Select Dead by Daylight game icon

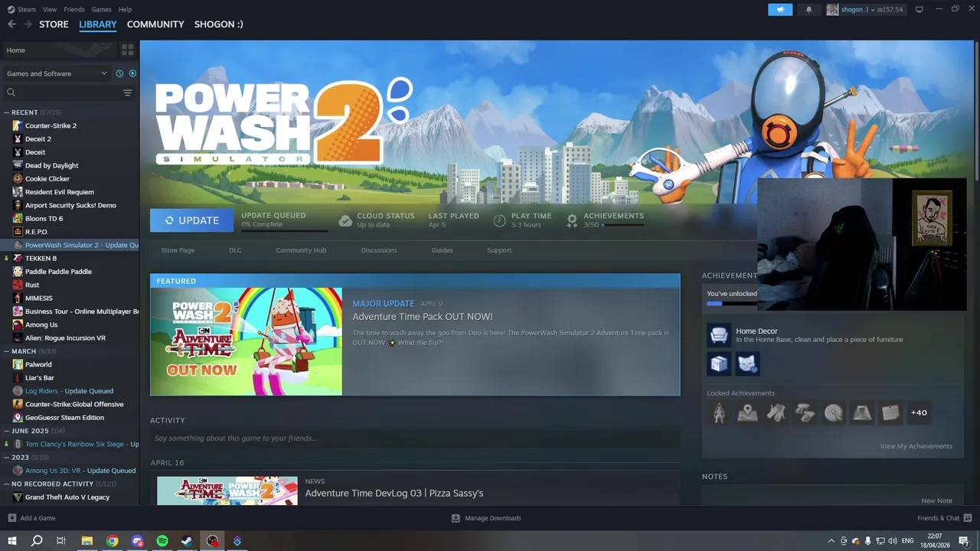[18, 165]
